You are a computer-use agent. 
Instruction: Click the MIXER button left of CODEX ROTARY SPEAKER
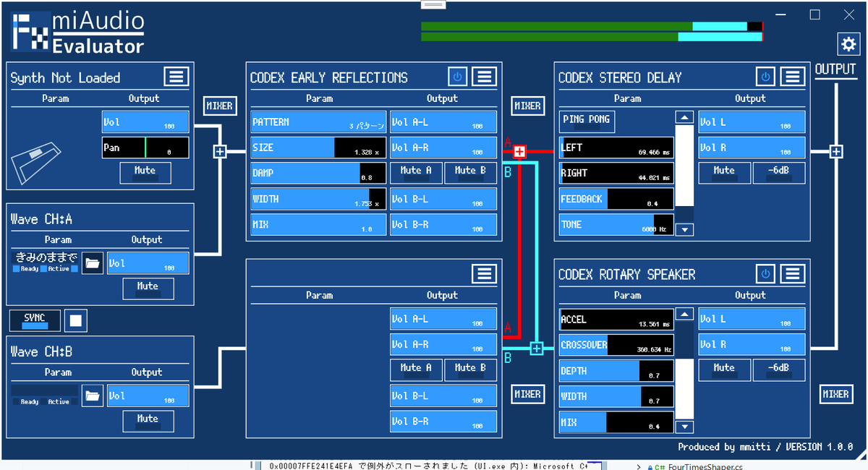[527, 394]
